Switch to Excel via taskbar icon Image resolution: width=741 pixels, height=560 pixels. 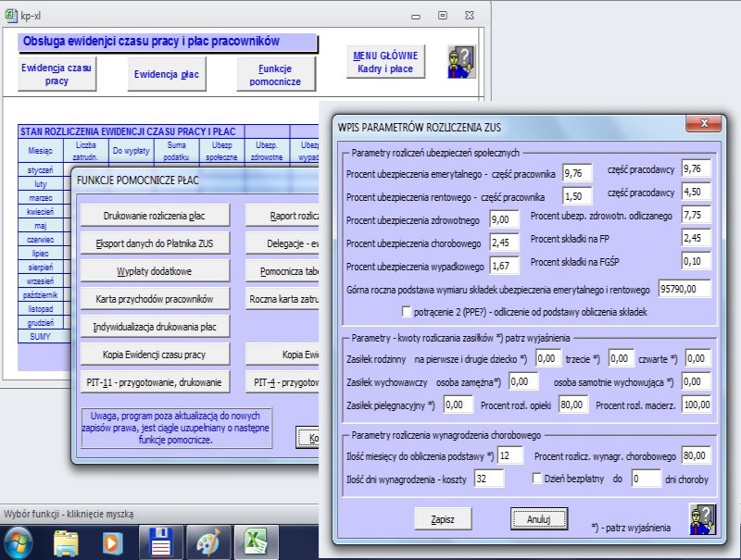256,541
